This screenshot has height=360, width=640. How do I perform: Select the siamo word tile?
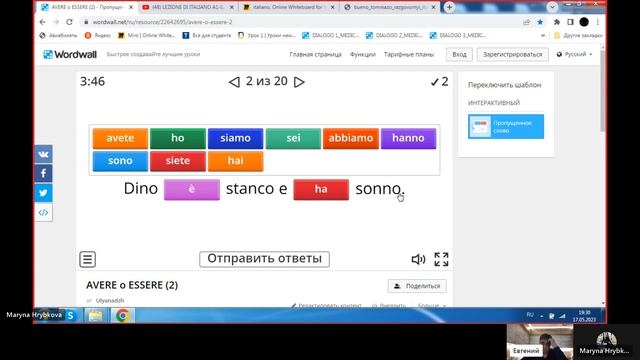(x=236, y=138)
